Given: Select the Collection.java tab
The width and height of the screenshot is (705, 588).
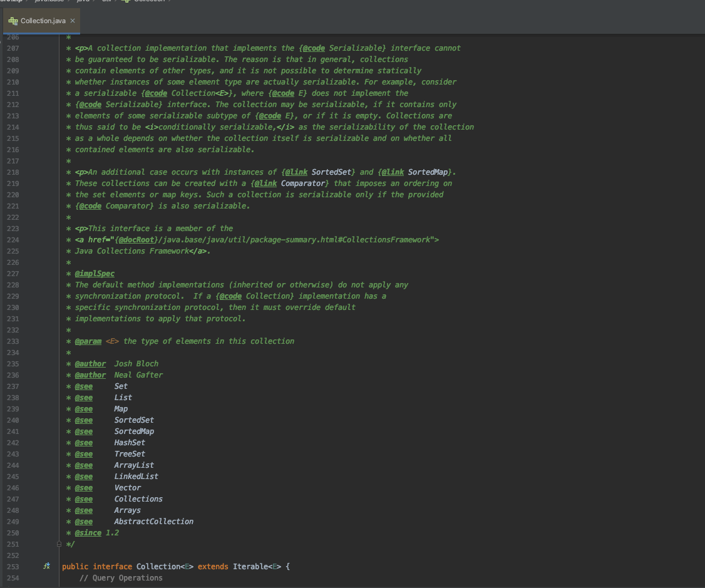Looking at the screenshot, I should (x=43, y=21).
